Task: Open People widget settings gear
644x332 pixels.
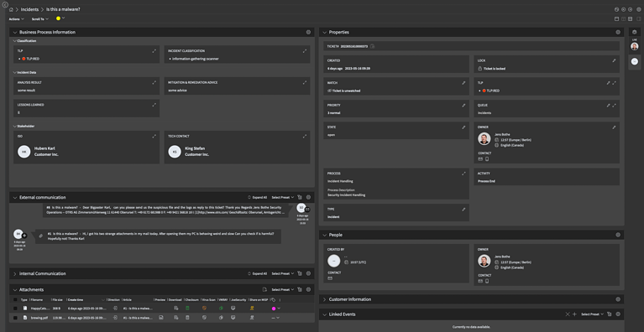Action: point(618,235)
